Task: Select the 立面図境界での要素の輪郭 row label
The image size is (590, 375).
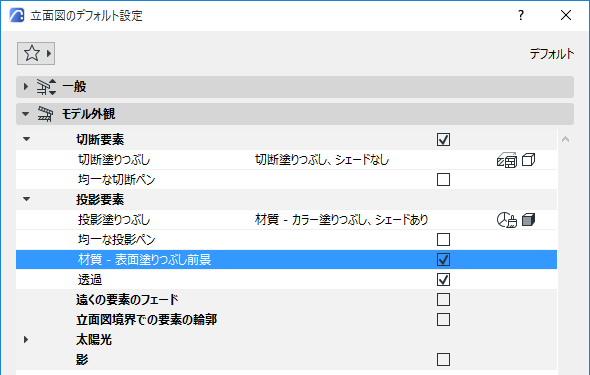Action: [x=146, y=320]
